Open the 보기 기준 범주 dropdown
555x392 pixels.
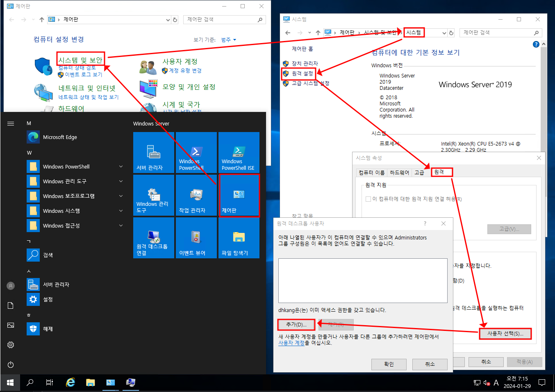pyautogui.click(x=229, y=40)
